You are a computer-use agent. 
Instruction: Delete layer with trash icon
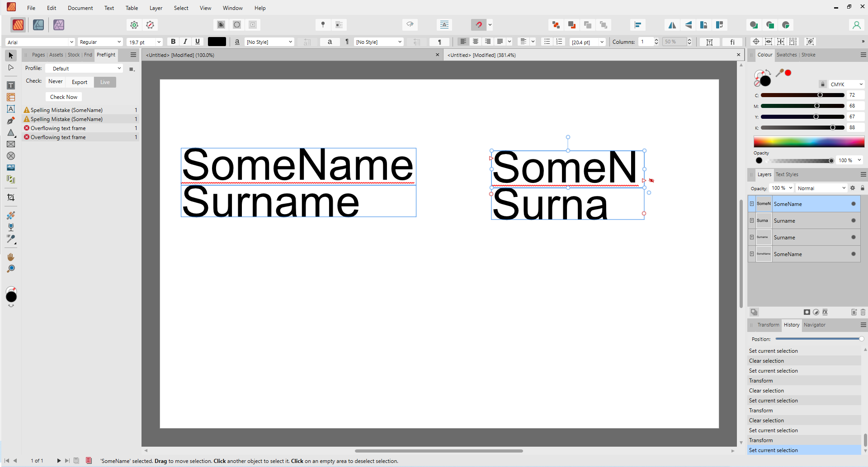click(x=863, y=312)
